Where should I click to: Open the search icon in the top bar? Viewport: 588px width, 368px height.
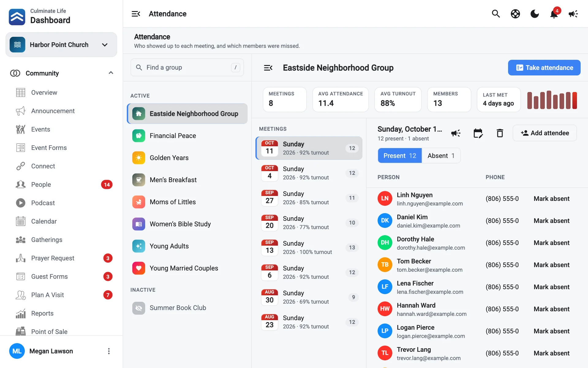496,14
